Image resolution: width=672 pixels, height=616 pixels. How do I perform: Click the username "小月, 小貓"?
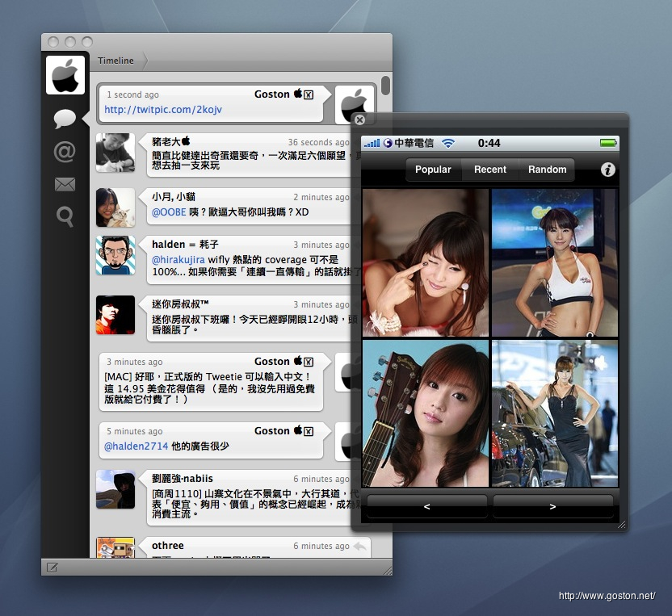tap(174, 197)
